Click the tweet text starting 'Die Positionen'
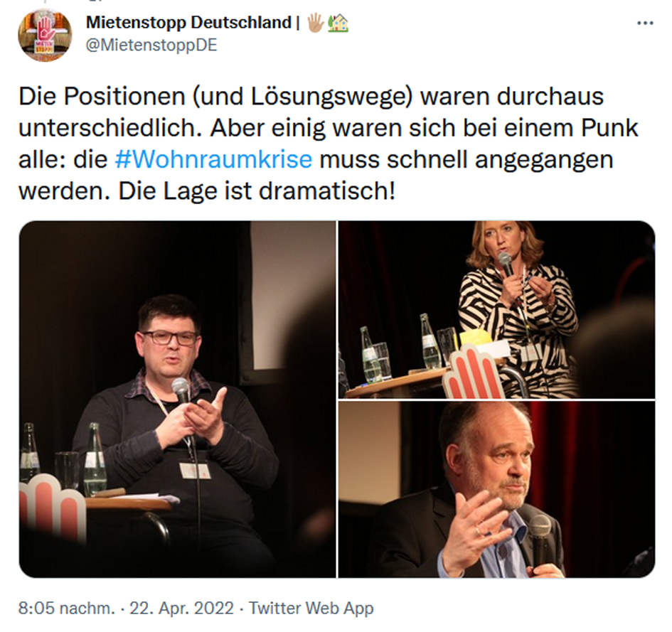 329,144
